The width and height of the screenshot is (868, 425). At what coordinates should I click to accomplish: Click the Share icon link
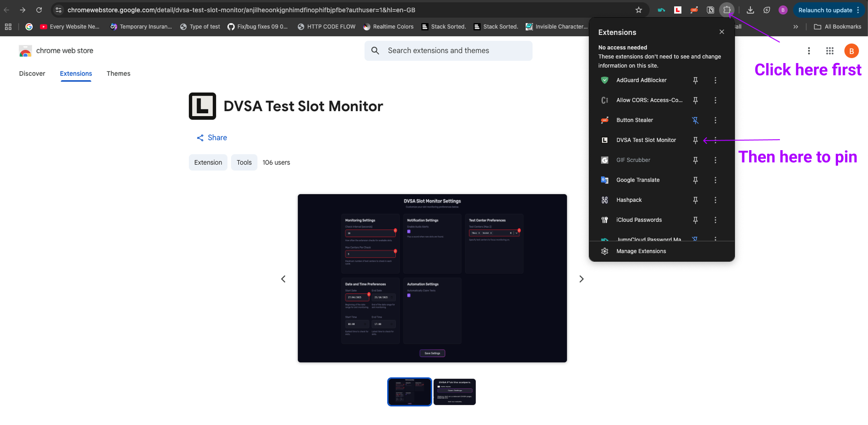pyautogui.click(x=200, y=138)
